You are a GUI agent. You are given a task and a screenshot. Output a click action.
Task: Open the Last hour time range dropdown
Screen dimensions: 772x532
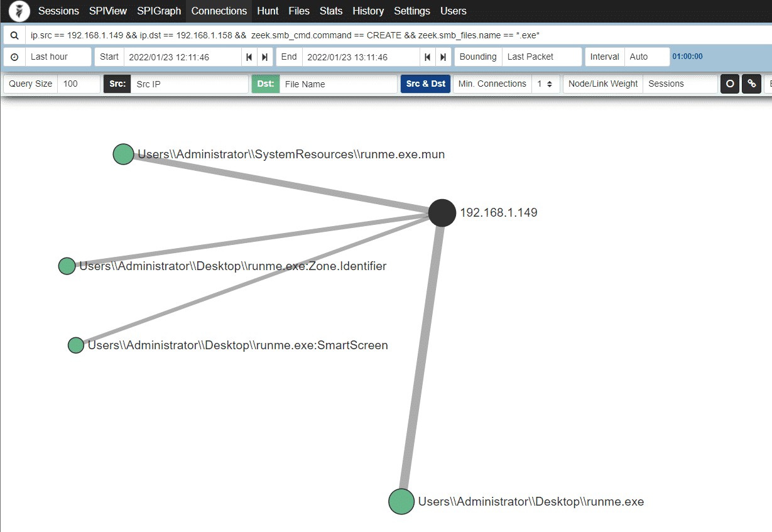[x=58, y=57]
